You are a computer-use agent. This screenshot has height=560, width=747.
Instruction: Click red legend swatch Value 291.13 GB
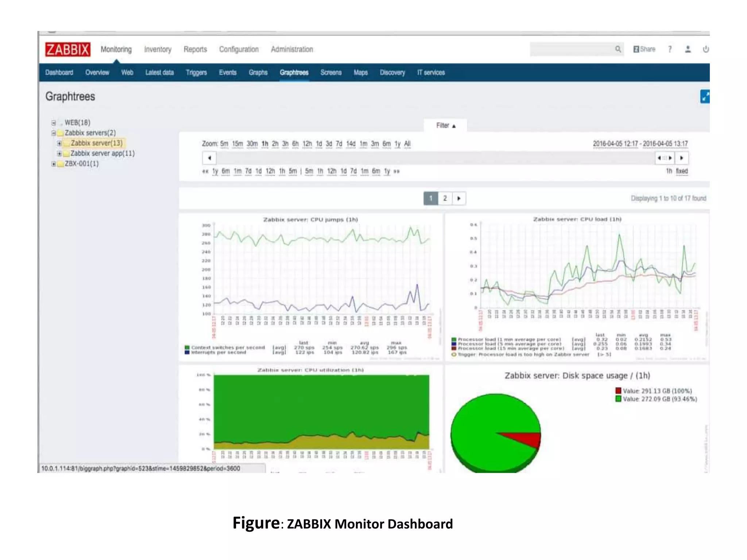coord(618,391)
